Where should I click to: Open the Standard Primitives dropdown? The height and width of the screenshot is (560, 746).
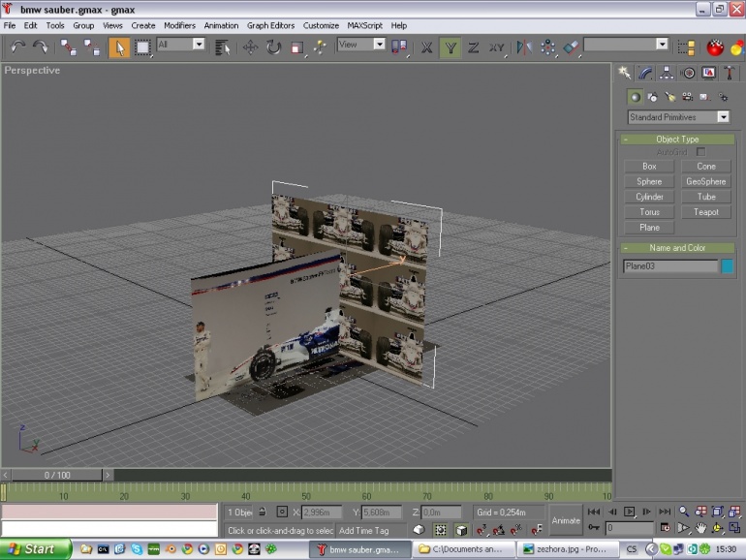pyautogui.click(x=678, y=117)
